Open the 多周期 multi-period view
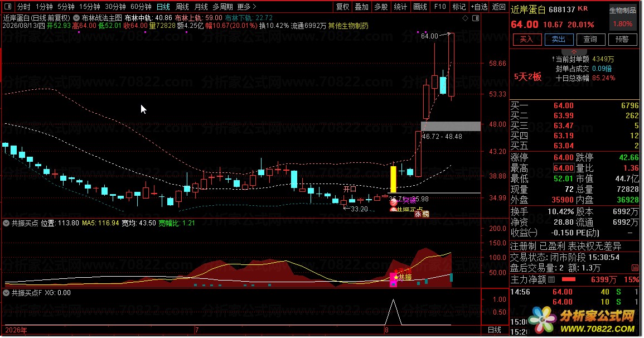This screenshot has width=644, height=338. tap(222, 7)
